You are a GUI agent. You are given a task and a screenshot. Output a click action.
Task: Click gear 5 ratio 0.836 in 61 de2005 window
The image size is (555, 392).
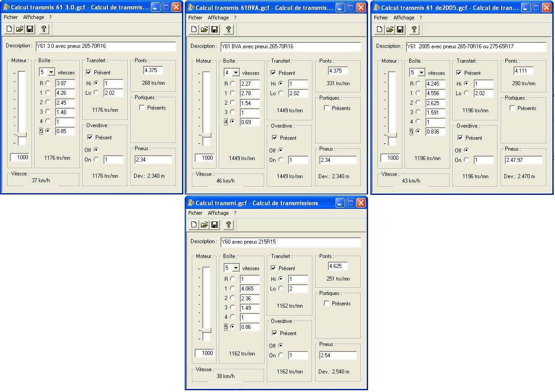435,132
